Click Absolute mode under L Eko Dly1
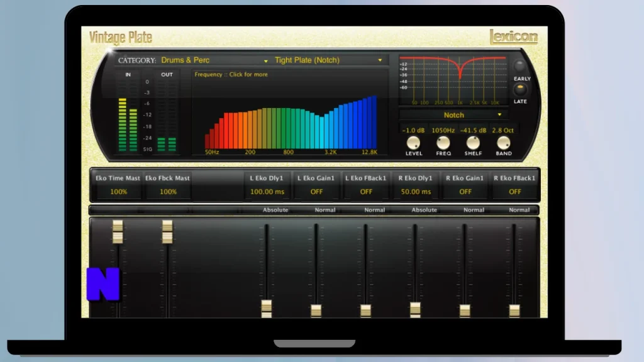This screenshot has height=362, width=644. click(275, 210)
